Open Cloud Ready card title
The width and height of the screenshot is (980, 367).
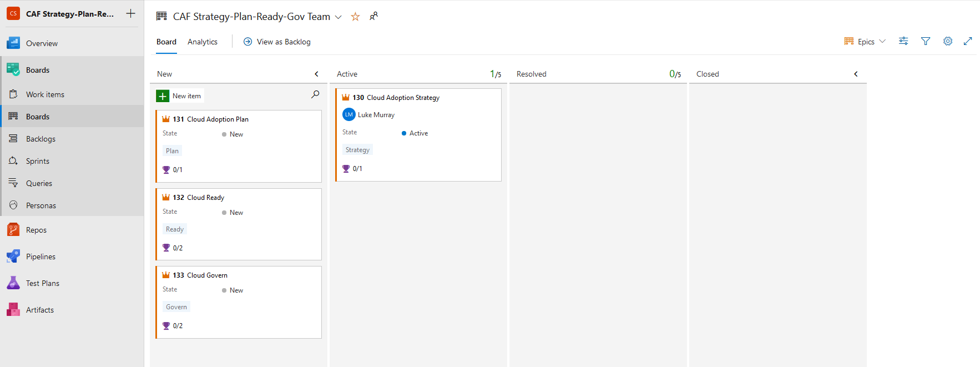pyautogui.click(x=205, y=198)
